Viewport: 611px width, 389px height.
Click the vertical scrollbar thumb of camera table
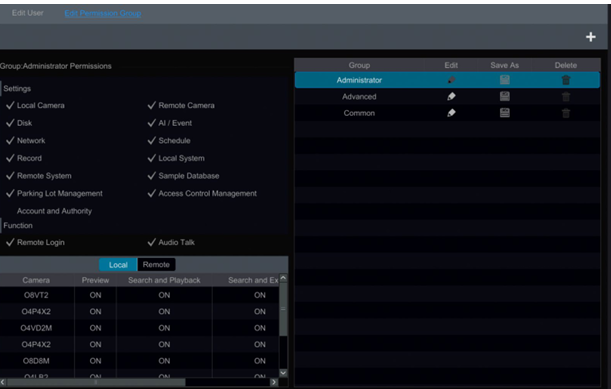283,309
